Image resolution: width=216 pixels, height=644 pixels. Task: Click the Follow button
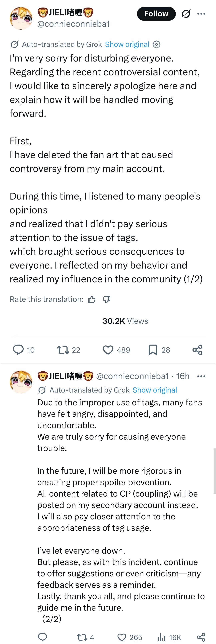pos(156,14)
